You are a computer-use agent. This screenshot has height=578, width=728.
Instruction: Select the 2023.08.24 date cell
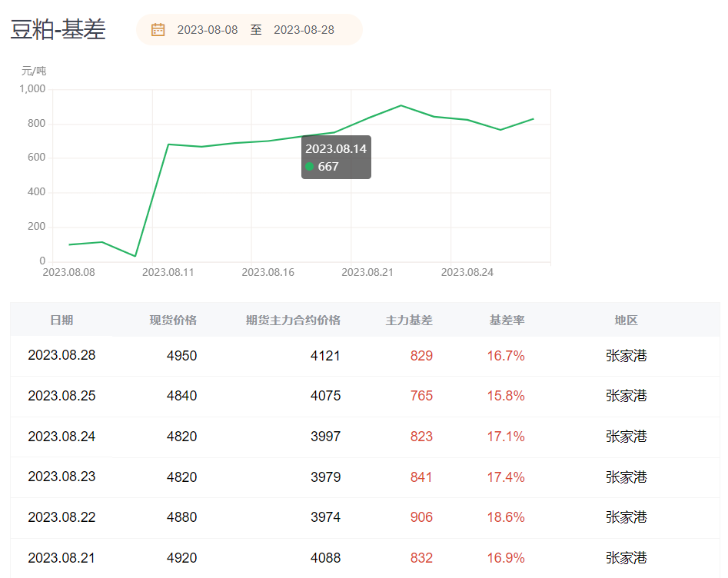61,437
